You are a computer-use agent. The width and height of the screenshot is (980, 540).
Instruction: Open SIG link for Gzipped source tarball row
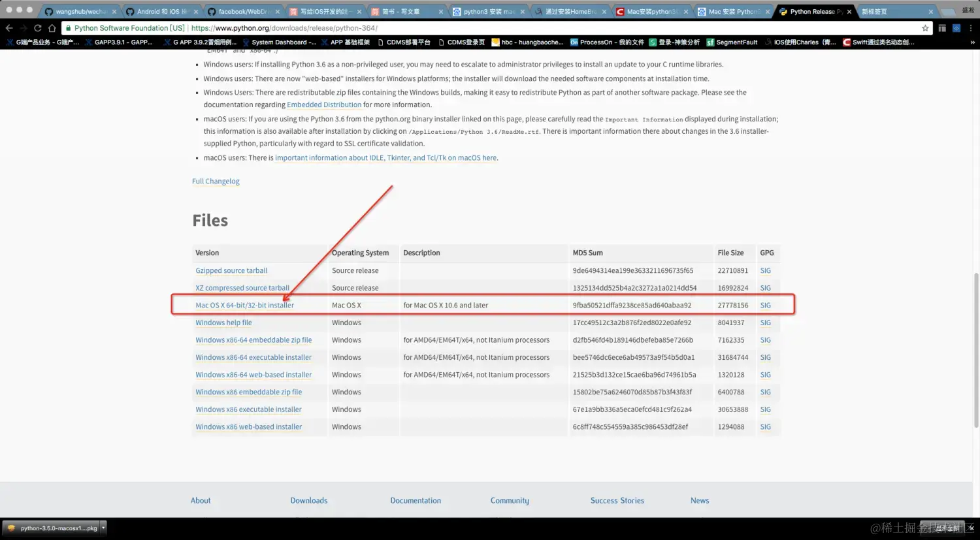coord(765,270)
